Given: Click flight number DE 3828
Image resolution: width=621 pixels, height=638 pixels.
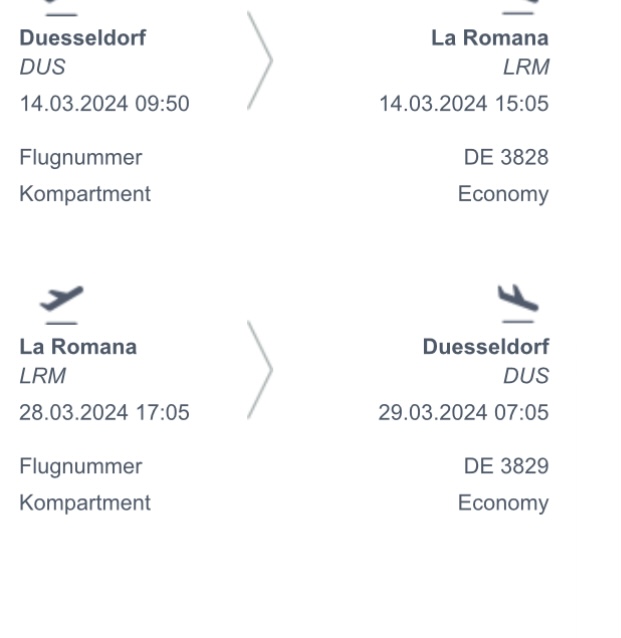Looking at the screenshot, I should tap(506, 157).
